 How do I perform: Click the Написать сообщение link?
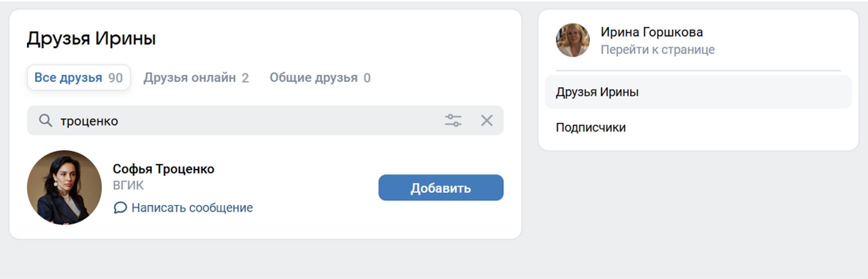[x=192, y=207]
